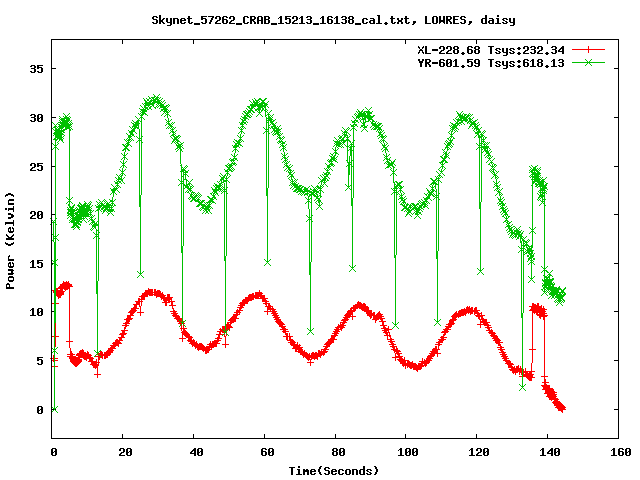Click the green X marker at the plot origin

(54, 409)
